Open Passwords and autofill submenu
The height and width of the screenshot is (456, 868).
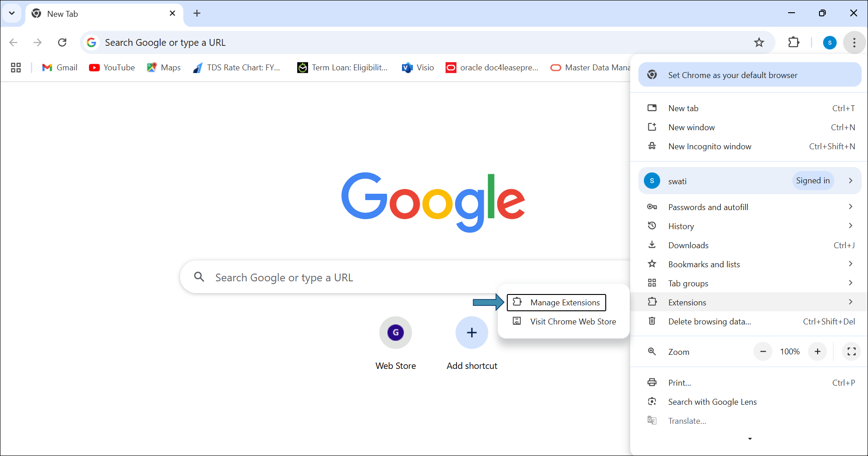coord(750,207)
